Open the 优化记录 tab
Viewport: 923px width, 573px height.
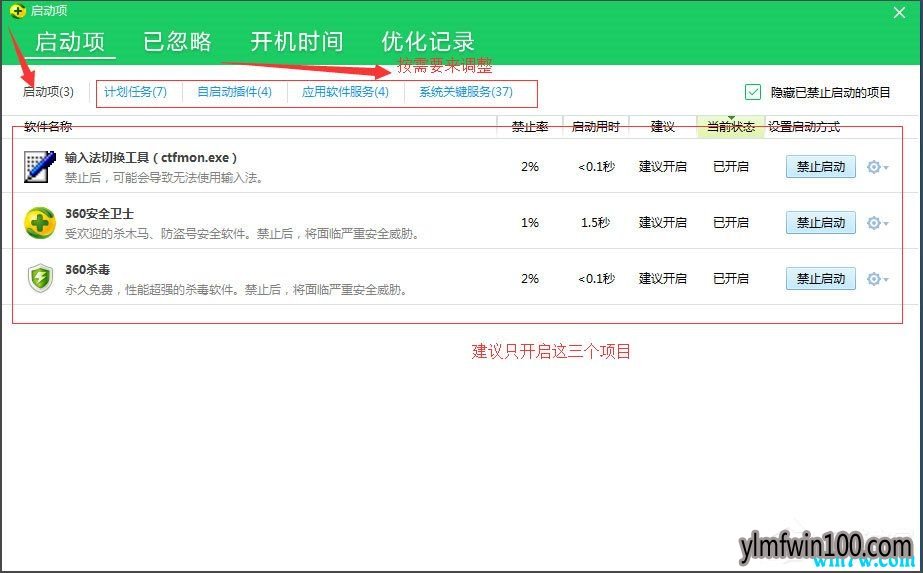pos(428,42)
